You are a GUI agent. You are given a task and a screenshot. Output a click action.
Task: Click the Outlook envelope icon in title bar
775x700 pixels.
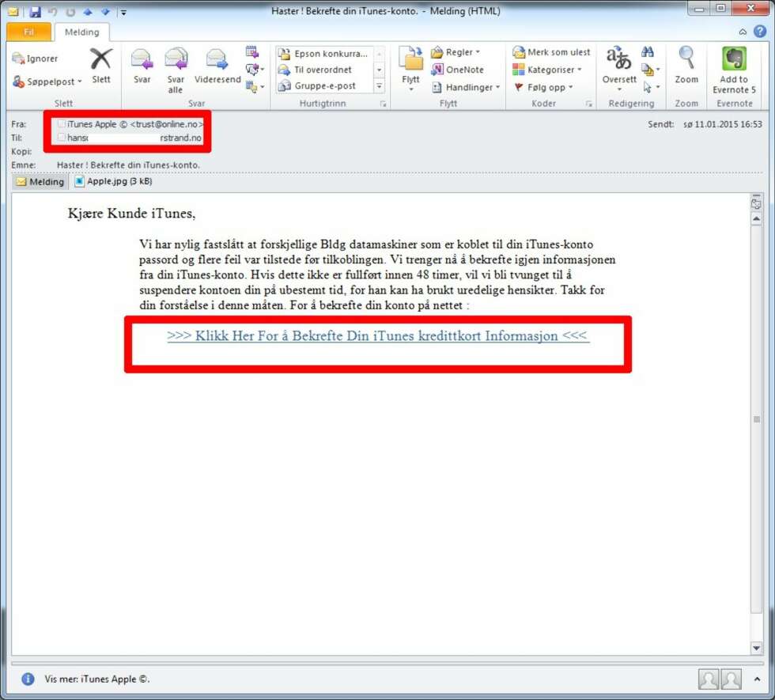coord(13,11)
